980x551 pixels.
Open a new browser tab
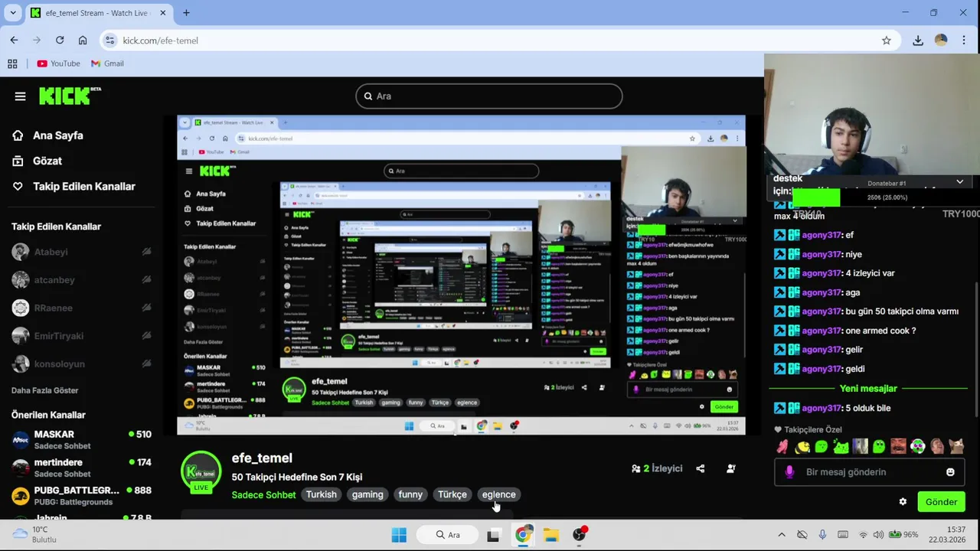(186, 13)
